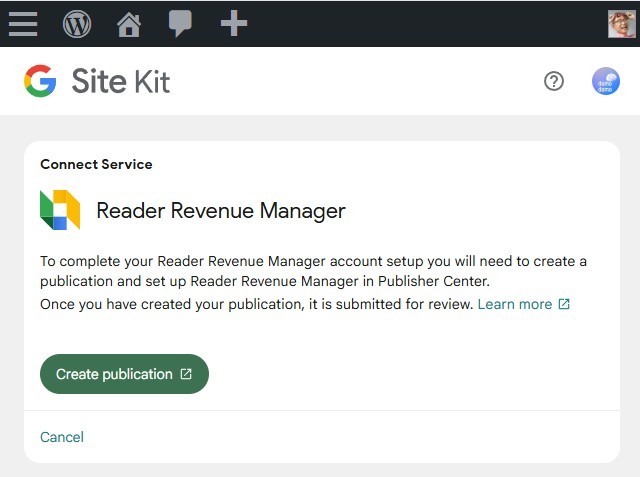Click the Reader Revenue Manager heading

[221, 211]
